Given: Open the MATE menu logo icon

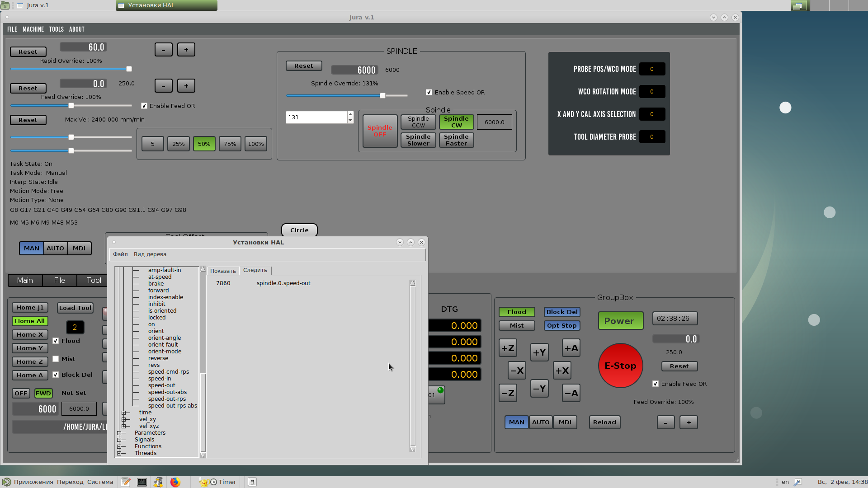Looking at the screenshot, I should click(6, 482).
